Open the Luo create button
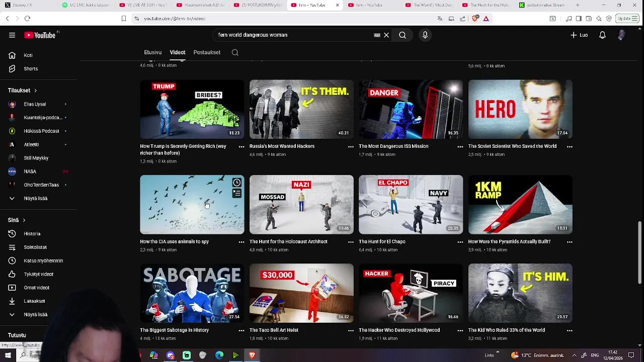644x362 pixels. coord(579,35)
